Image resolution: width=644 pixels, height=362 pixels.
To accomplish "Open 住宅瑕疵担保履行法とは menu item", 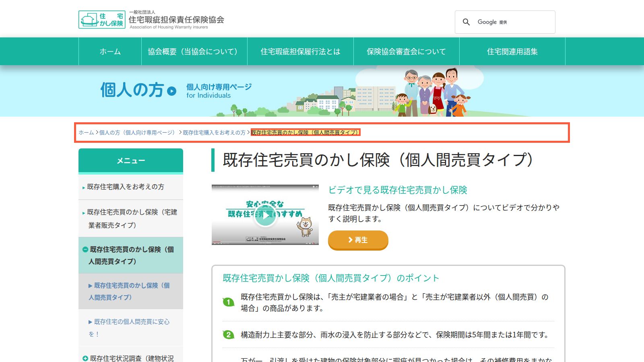I will [x=300, y=51].
